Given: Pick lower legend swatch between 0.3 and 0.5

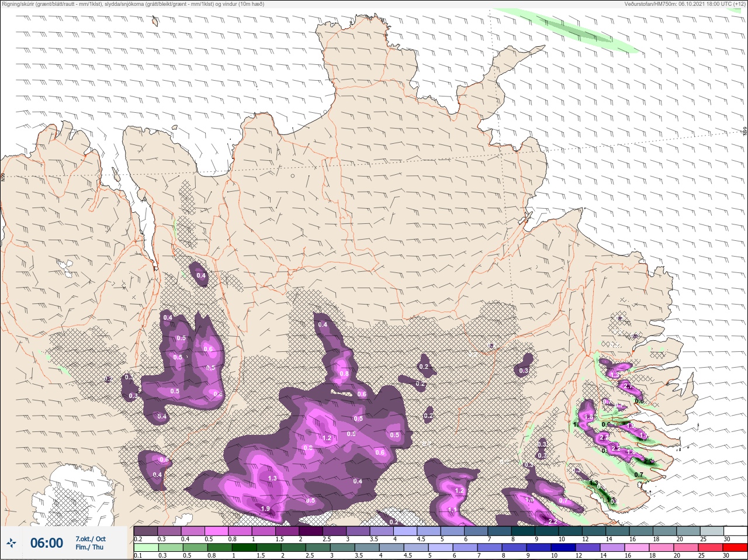Looking at the screenshot, I should tap(169, 548).
